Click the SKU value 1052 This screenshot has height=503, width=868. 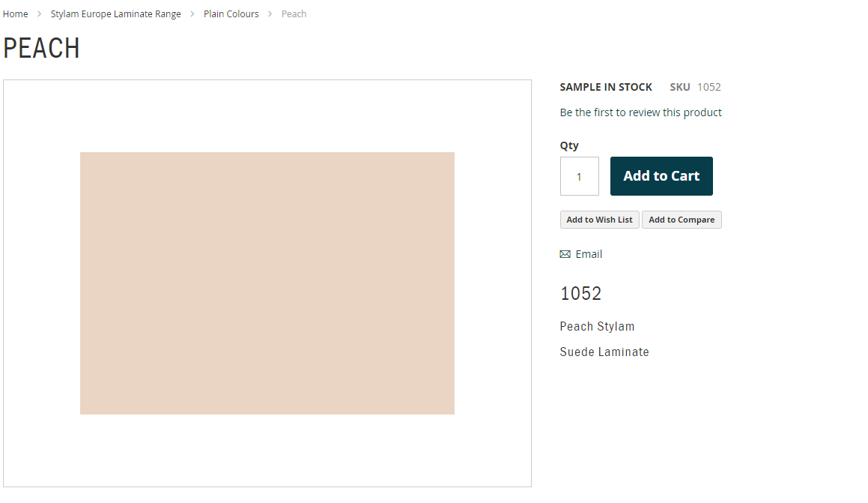click(x=709, y=87)
